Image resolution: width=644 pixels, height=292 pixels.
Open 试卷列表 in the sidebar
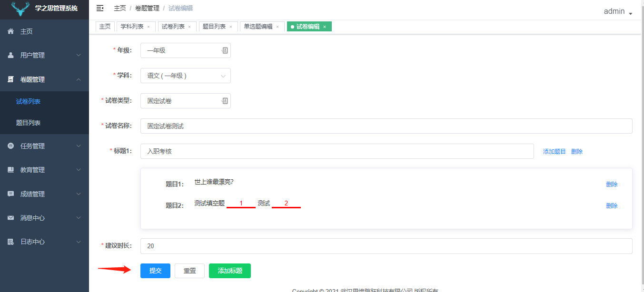click(x=44, y=101)
